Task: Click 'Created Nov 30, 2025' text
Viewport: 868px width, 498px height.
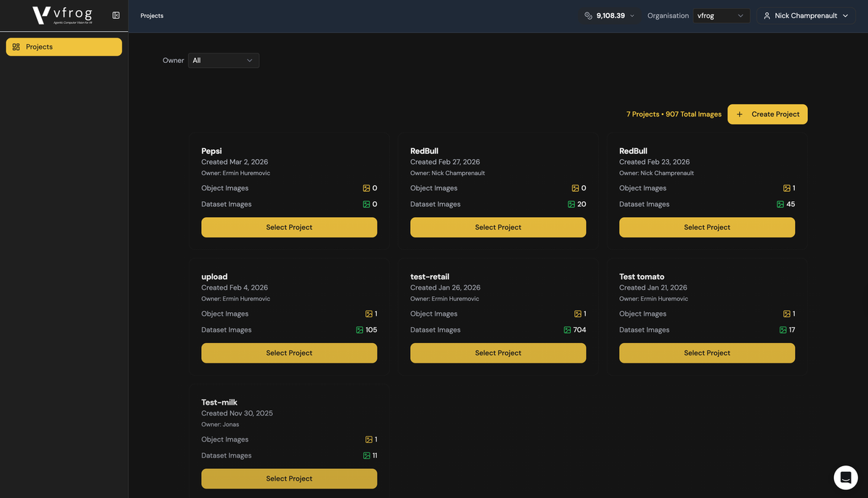Action: pyautogui.click(x=237, y=413)
